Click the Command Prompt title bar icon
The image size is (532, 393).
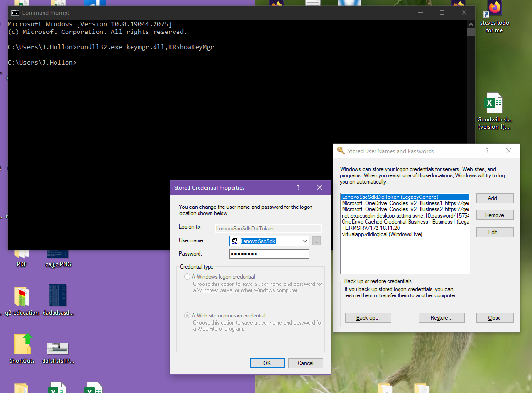(15, 13)
